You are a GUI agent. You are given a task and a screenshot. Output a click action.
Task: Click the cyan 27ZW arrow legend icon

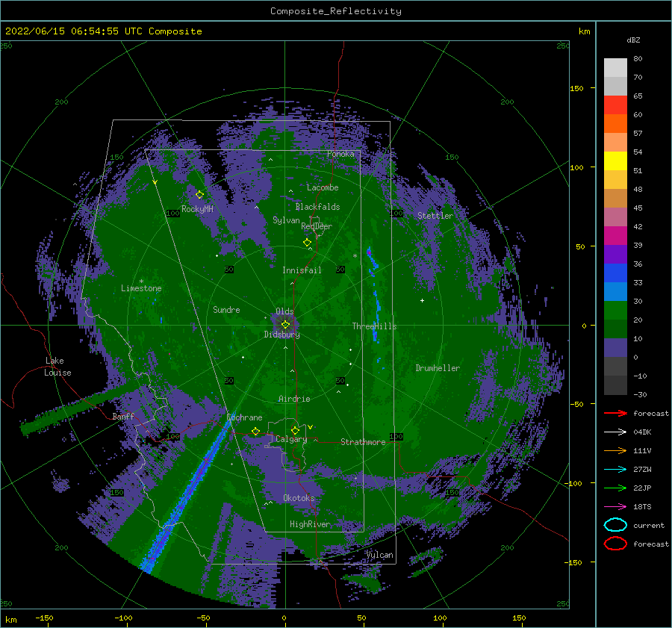coord(615,470)
